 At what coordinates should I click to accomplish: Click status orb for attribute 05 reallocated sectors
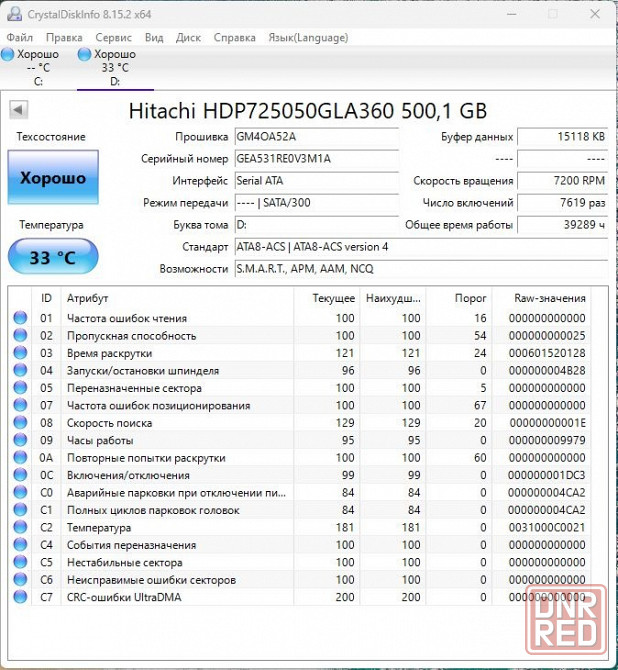[20, 388]
